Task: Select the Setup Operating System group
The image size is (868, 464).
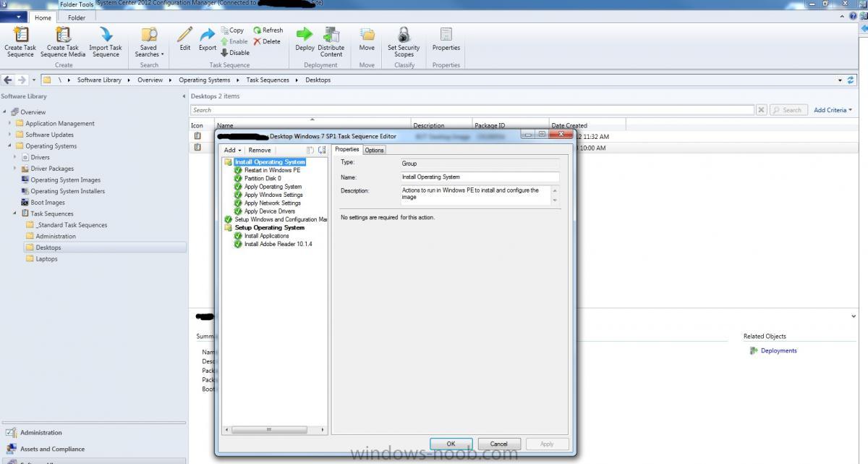Action: [270, 227]
